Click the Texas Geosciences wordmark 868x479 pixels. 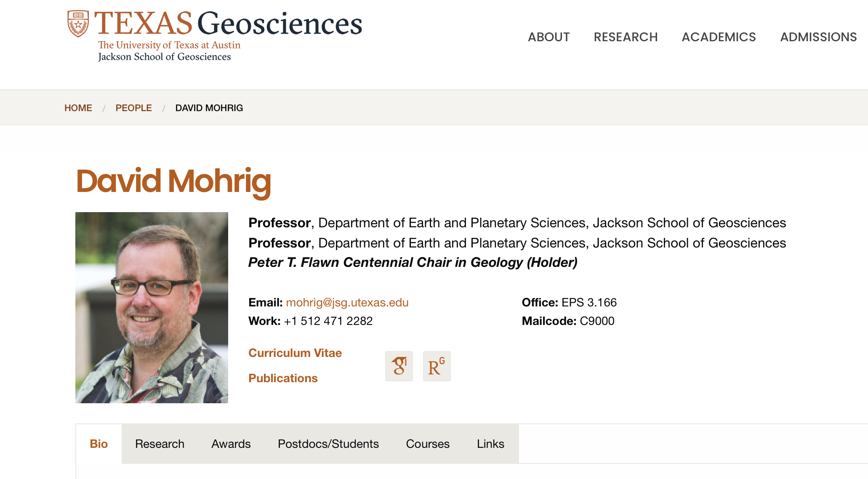click(228, 24)
